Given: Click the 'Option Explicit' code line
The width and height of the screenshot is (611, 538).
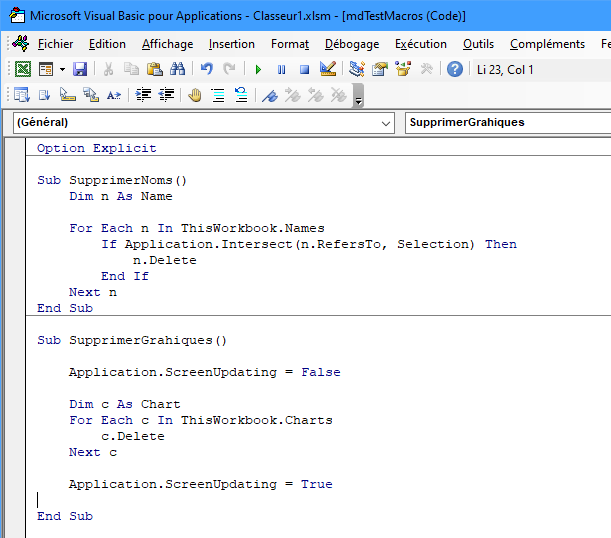Looking at the screenshot, I should tap(97, 148).
